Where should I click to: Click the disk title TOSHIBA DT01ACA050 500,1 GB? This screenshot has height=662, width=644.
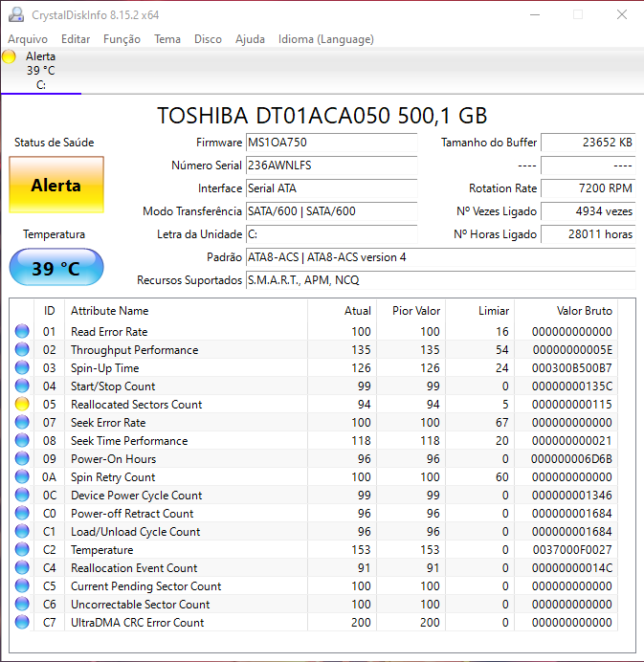point(322,115)
